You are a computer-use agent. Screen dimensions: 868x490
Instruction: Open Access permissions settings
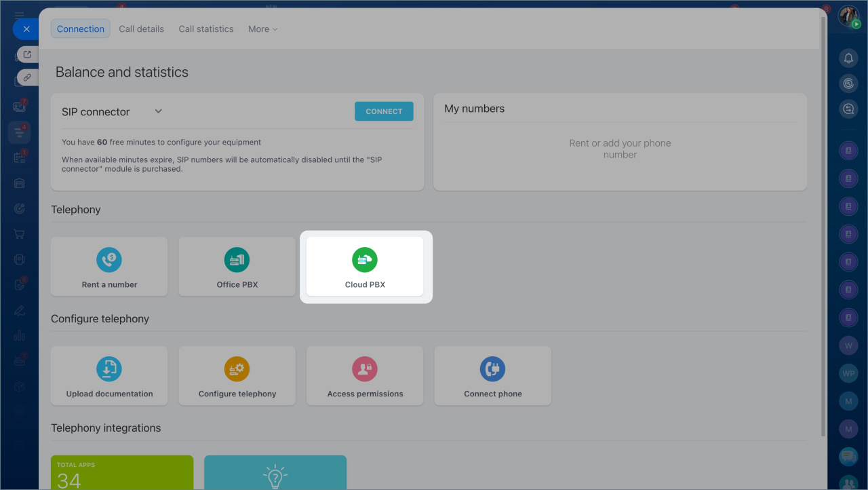click(x=365, y=375)
